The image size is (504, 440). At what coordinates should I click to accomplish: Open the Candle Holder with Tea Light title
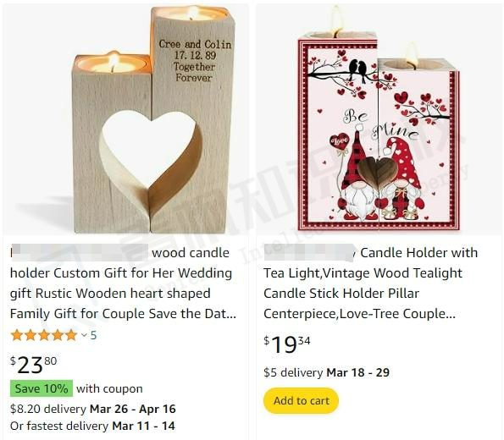point(370,283)
